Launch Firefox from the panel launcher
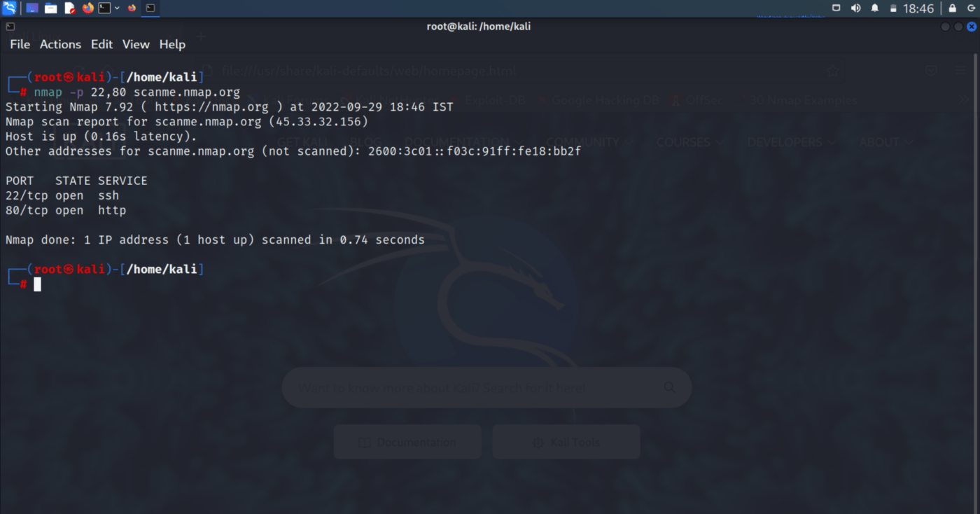The width and height of the screenshot is (980, 514). point(87,8)
